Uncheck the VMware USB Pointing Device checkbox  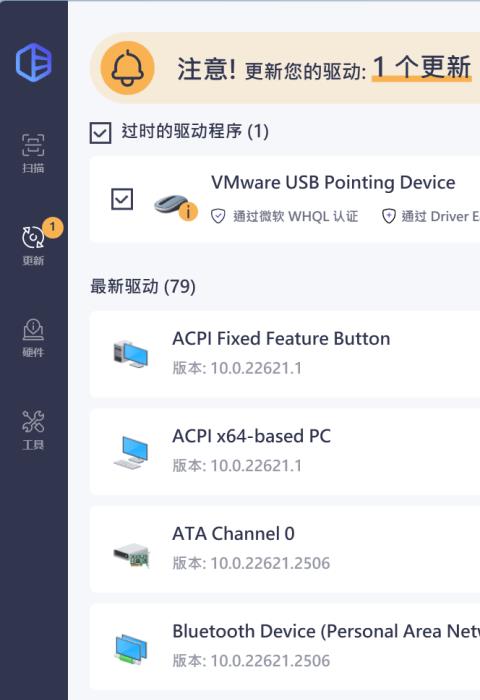click(x=122, y=199)
